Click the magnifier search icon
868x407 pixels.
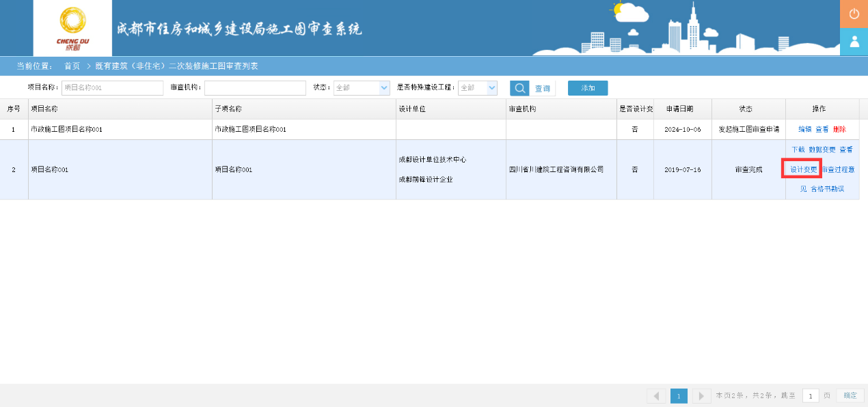coord(519,87)
